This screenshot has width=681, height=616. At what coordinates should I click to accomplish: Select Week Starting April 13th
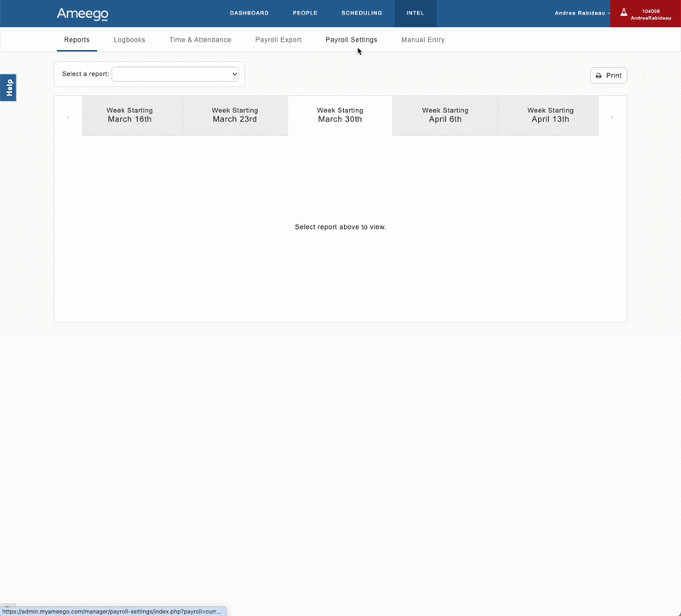pos(548,116)
